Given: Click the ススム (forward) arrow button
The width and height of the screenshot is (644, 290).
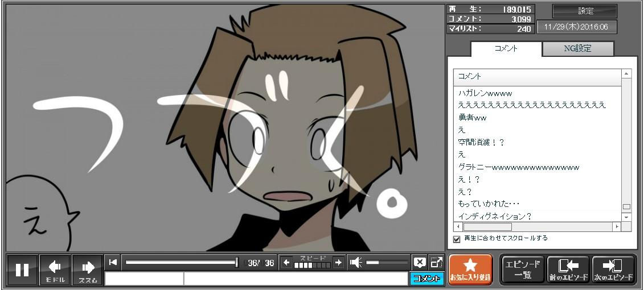Looking at the screenshot, I should point(88,270).
